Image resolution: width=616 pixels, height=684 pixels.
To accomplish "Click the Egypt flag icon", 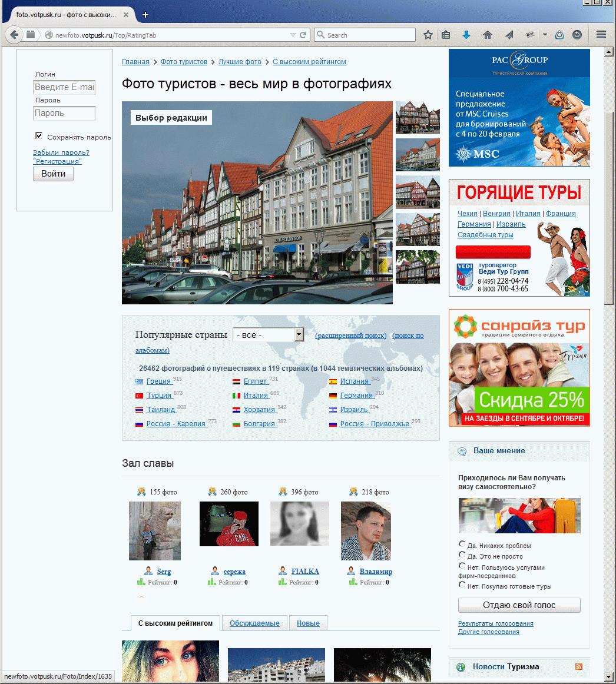I will (x=236, y=381).
